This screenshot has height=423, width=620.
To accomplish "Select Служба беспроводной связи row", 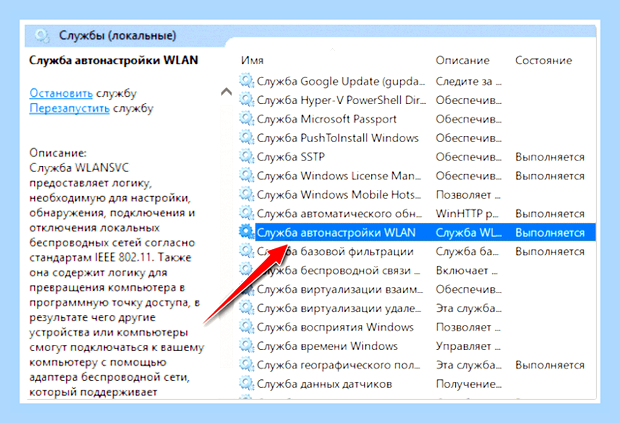I will point(417,270).
